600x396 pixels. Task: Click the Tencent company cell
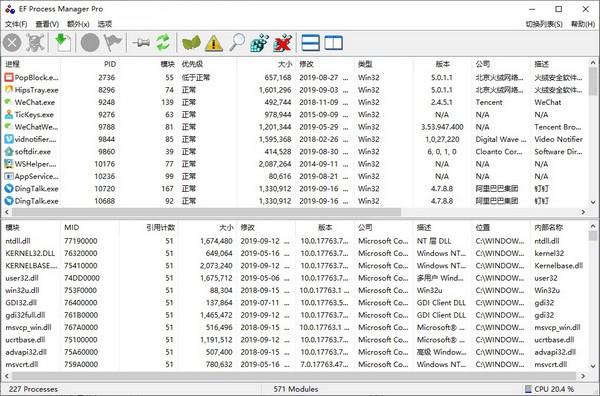[489, 102]
